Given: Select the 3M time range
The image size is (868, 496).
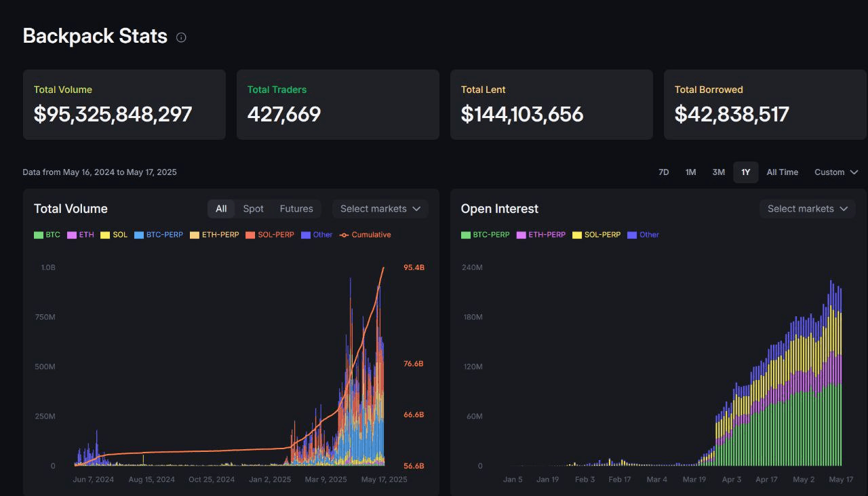Looking at the screenshot, I should (718, 172).
